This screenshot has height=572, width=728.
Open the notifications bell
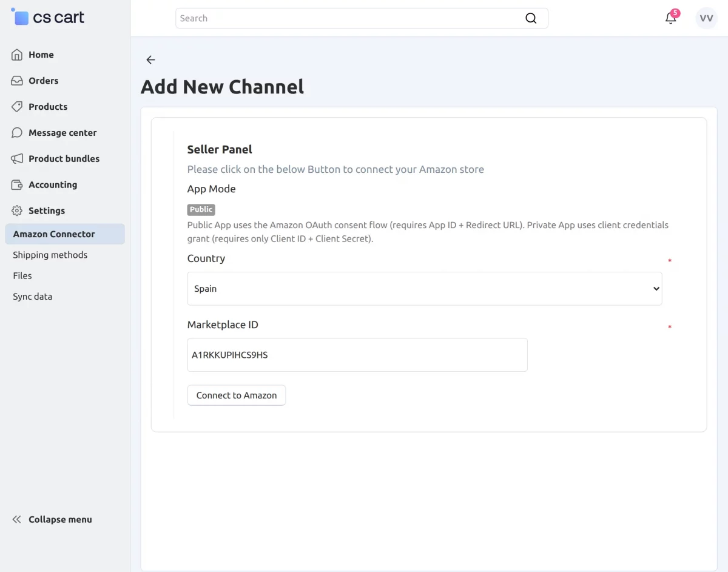point(670,18)
